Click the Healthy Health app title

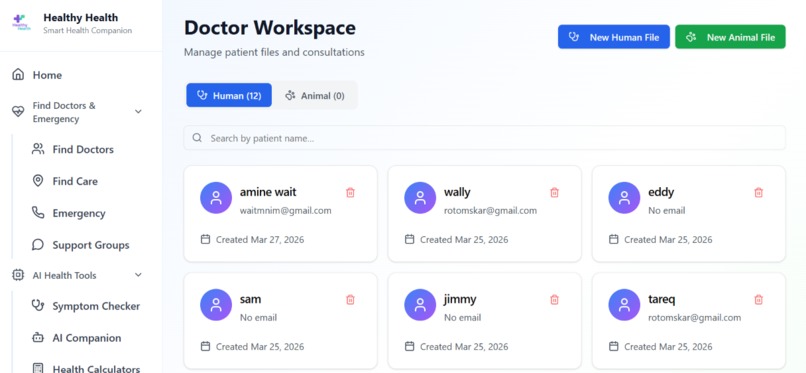(81, 18)
